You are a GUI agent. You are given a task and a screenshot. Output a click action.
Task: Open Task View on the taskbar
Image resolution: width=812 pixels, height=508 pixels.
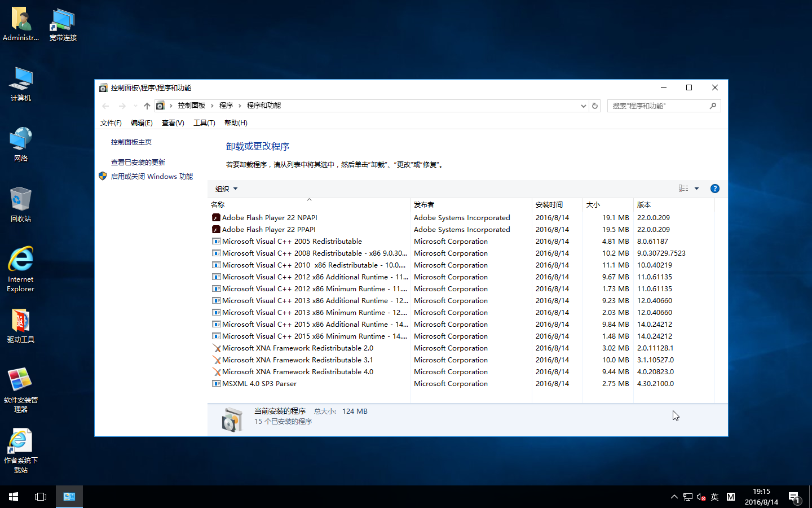coord(41,497)
